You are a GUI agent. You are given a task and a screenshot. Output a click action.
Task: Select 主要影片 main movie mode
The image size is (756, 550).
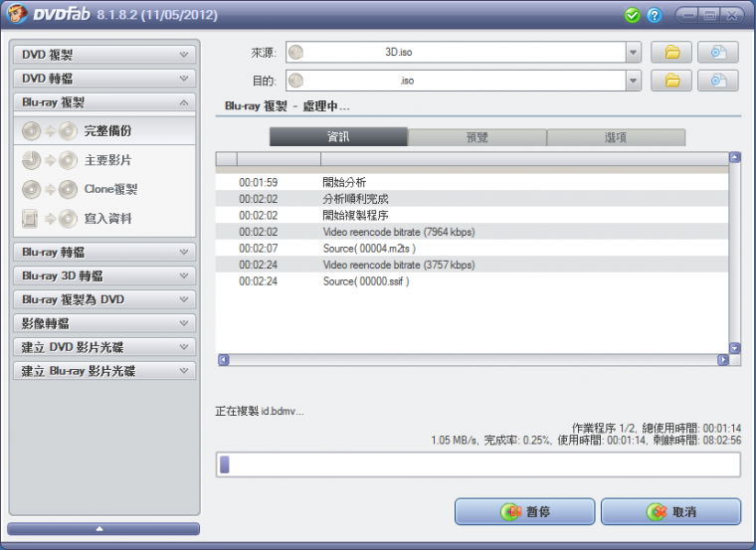pos(104,160)
